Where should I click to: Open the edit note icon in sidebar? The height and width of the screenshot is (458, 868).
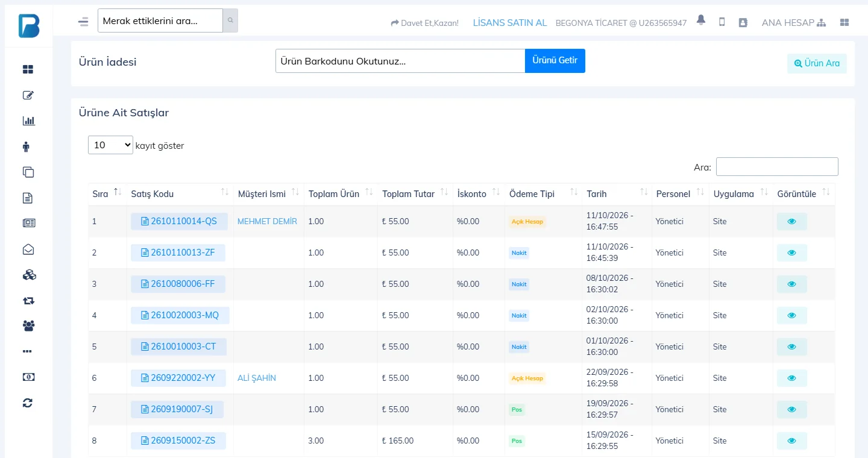point(28,95)
